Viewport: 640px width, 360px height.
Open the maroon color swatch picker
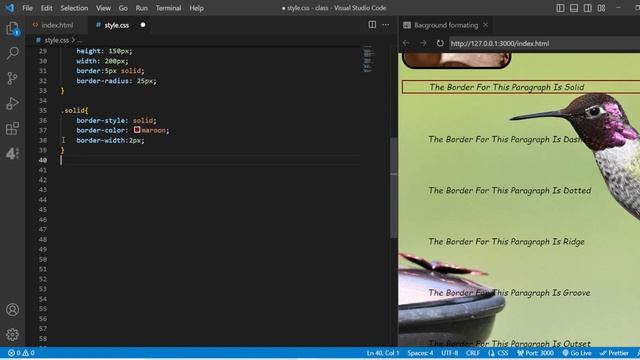tap(137, 130)
